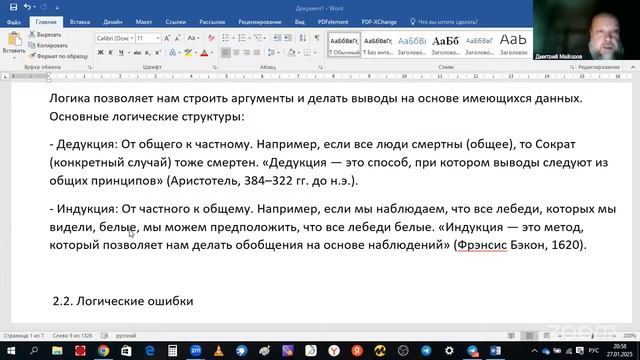This screenshot has width=640, height=360.
Task: Click multilevel list icon
Action: pyautogui.click(x=258, y=38)
